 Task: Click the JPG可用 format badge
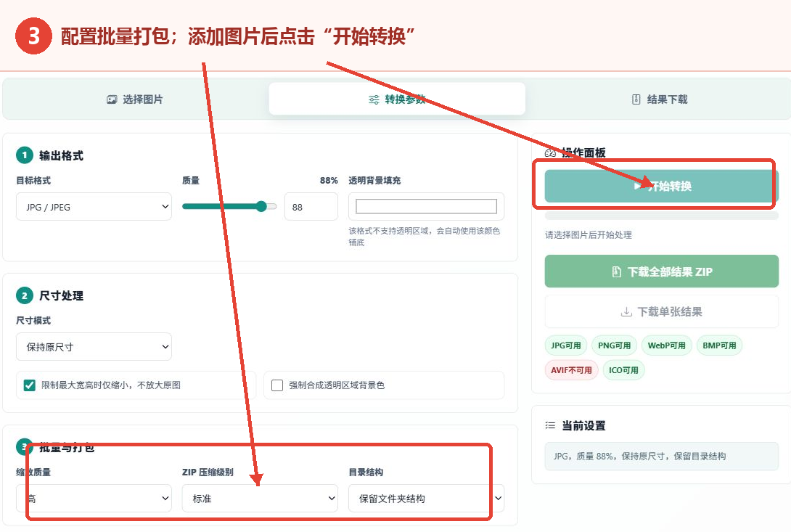565,345
